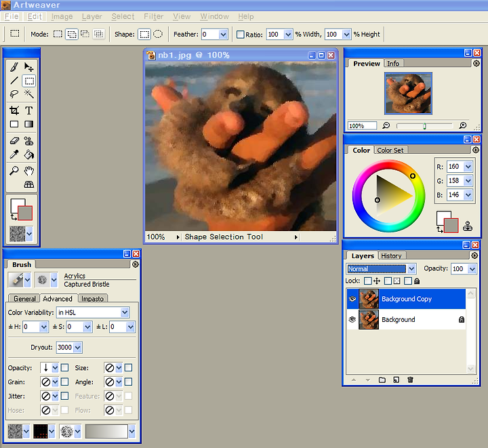Select the Gradient tool

(29, 124)
